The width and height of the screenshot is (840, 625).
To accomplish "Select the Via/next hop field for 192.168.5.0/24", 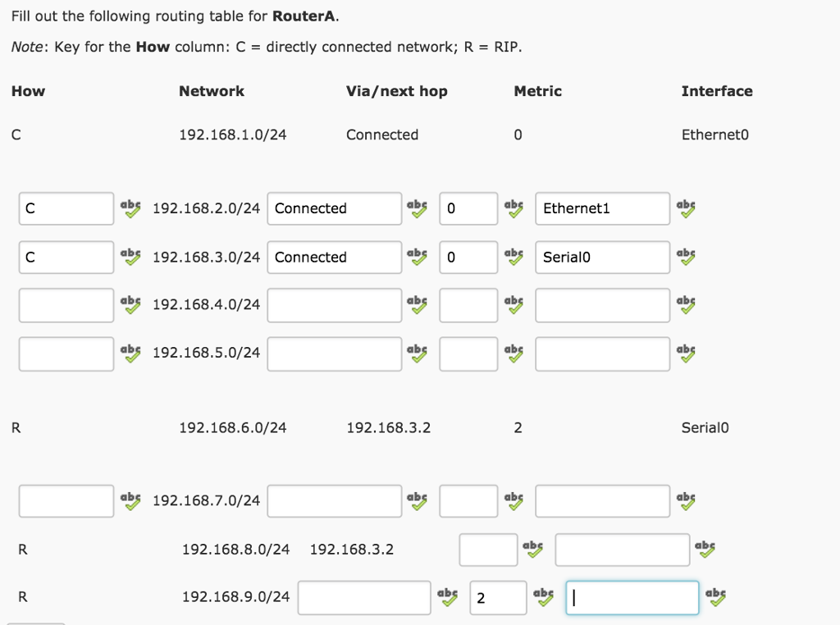I will coord(334,354).
